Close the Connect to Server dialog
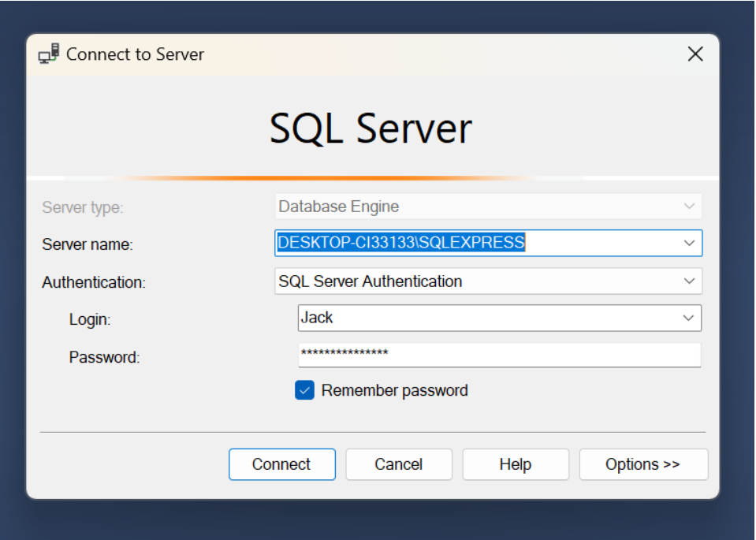Screen dimensions: 756x540 [695, 54]
